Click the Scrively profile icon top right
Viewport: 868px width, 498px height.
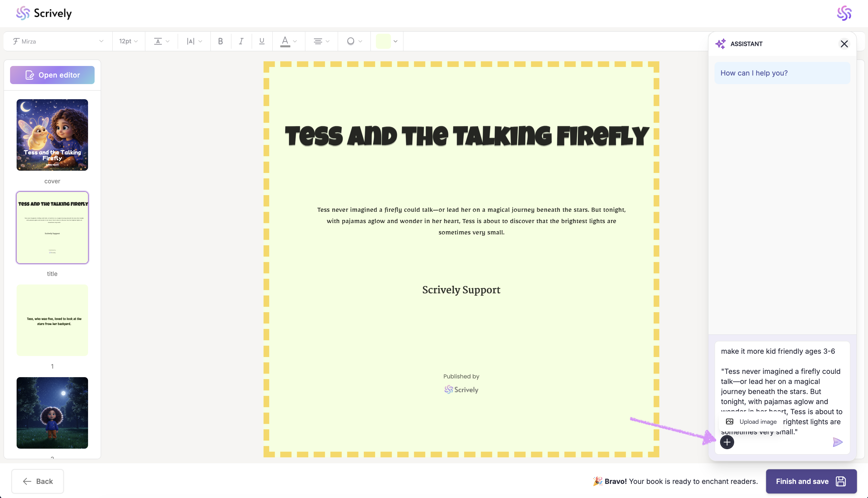click(844, 13)
